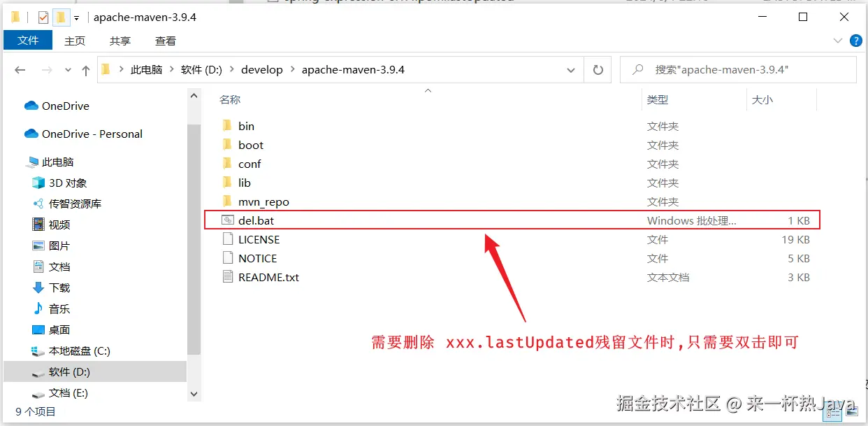This screenshot has height=426, width=868.
Task: Open the quick access toolbar dropdown arrow
Action: (x=76, y=17)
